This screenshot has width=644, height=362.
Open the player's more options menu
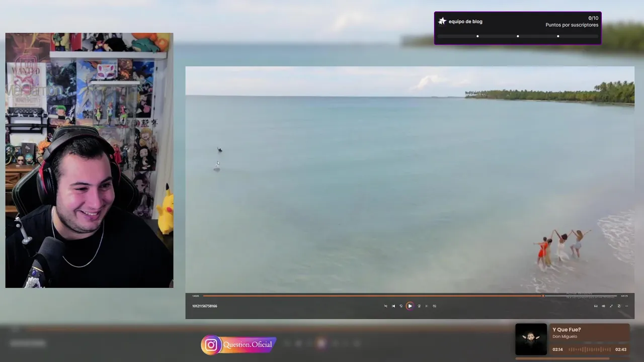point(626,306)
